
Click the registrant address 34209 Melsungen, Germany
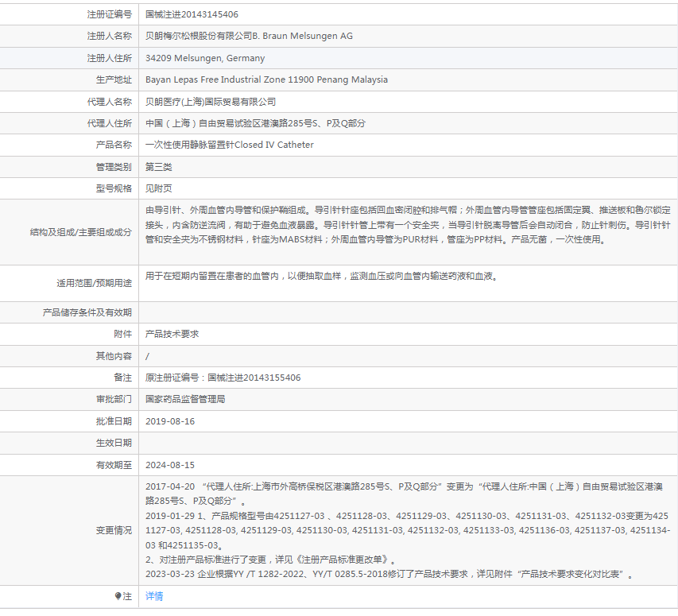205,58
